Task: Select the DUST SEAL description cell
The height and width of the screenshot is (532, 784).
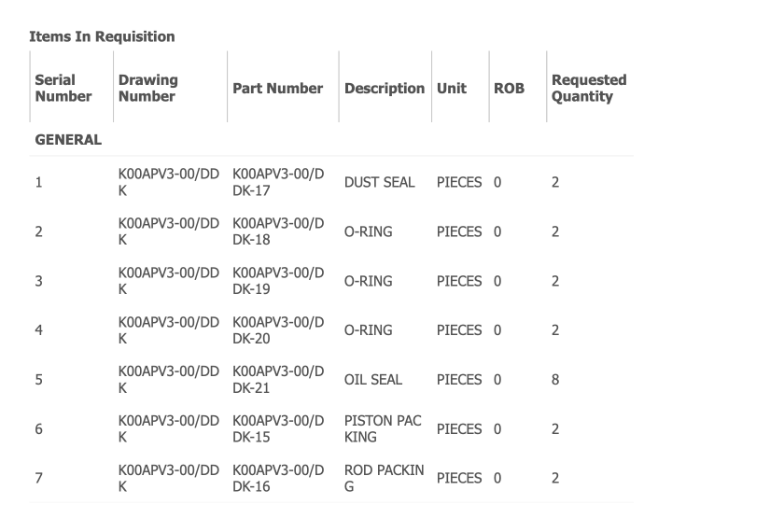Action: pos(379,182)
